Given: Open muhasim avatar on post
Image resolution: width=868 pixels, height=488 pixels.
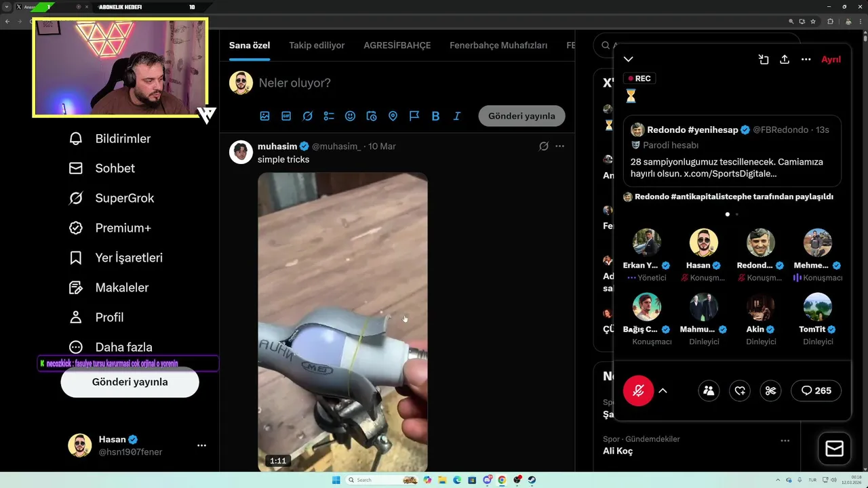Looking at the screenshot, I should (x=241, y=152).
